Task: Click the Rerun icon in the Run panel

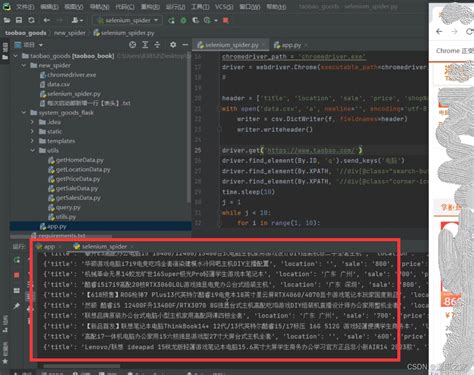Action: tap(17, 260)
